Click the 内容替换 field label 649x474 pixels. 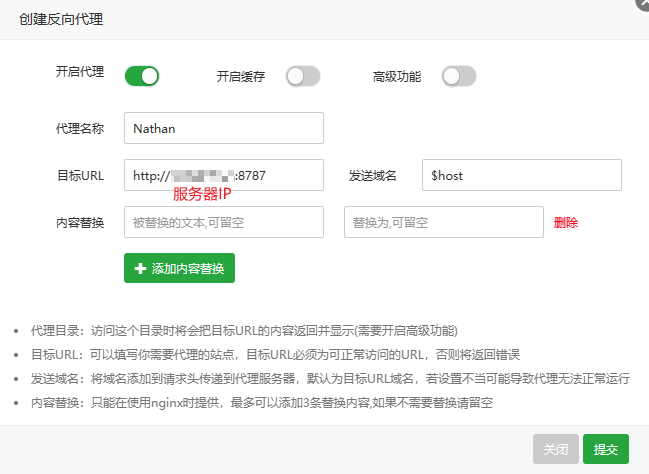pos(80,223)
